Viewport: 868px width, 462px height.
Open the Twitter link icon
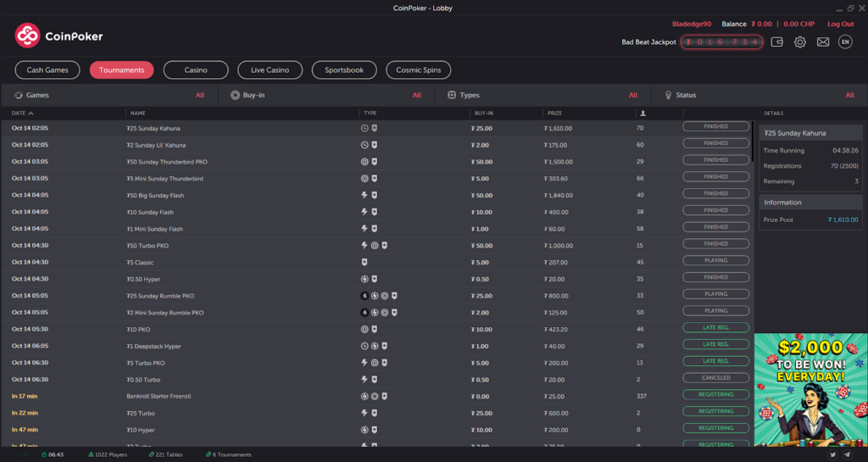[x=832, y=454]
